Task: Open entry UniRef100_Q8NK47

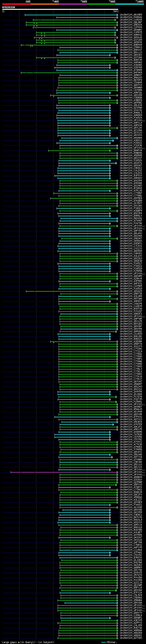Action: pyautogui.click(x=131, y=75)
